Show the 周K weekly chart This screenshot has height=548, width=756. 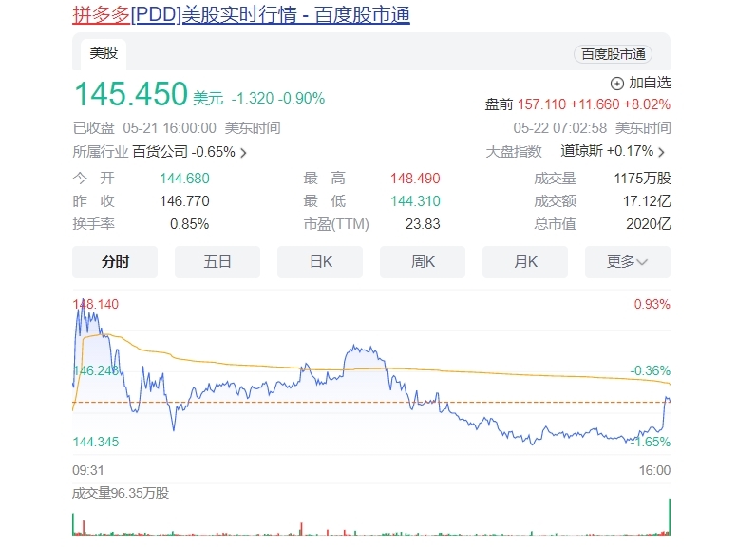pos(423,262)
